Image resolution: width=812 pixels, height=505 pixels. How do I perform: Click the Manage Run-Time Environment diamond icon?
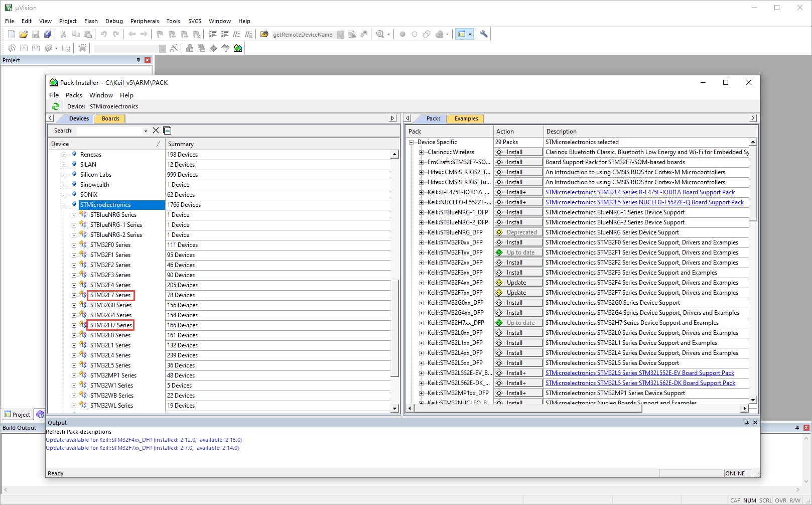(x=214, y=48)
